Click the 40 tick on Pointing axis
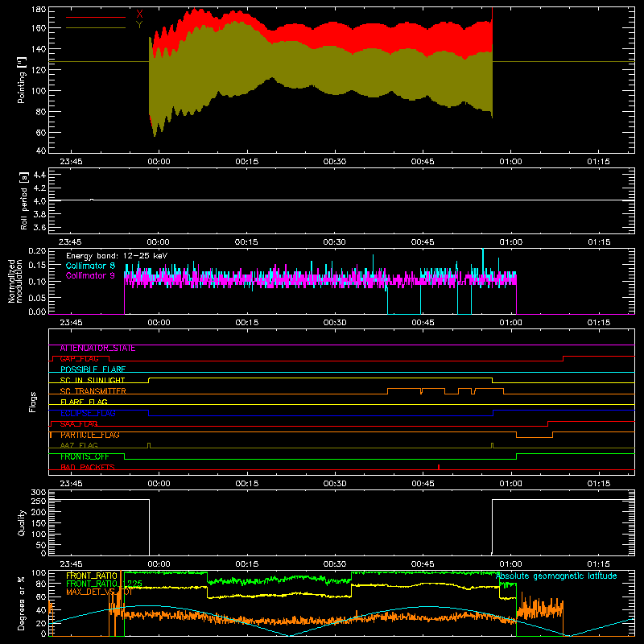This screenshot has width=644, height=644. 41,151
